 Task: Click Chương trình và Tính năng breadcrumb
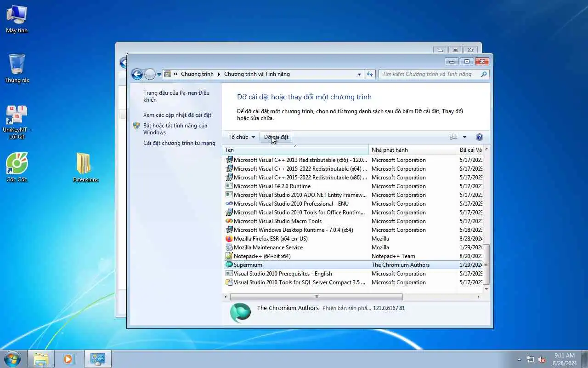point(257,74)
